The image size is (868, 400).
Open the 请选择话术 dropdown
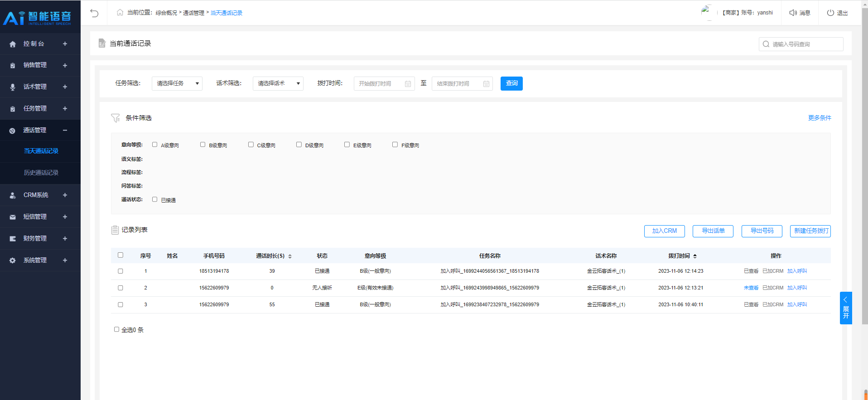click(x=278, y=83)
